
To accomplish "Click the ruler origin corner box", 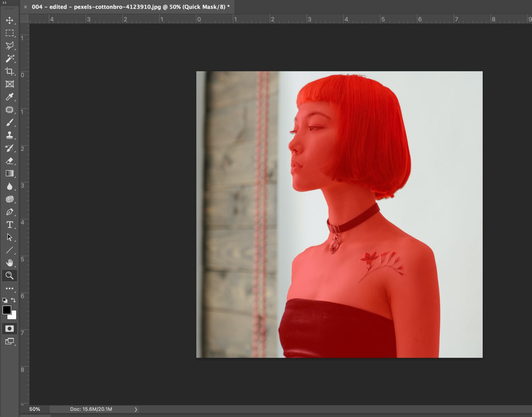I will coord(24,19).
